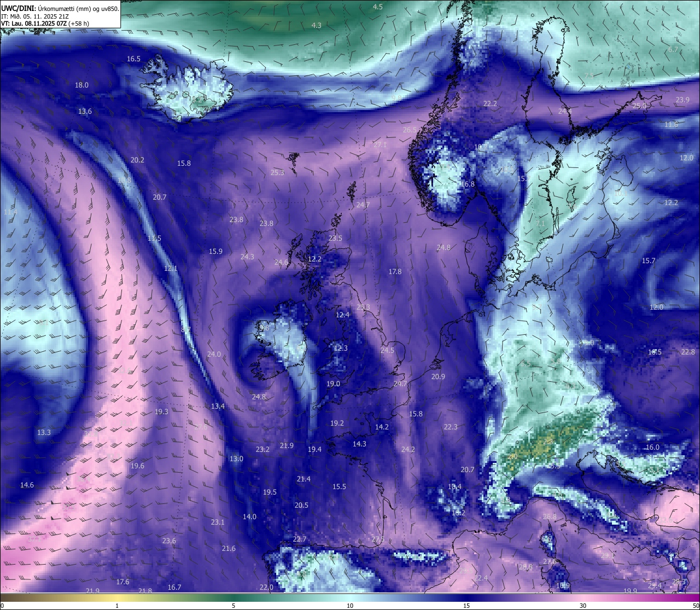Image resolution: width=700 pixels, height=610 pixels.
Task: Click the 24.3 map value
Action: [x=247, y=257]
